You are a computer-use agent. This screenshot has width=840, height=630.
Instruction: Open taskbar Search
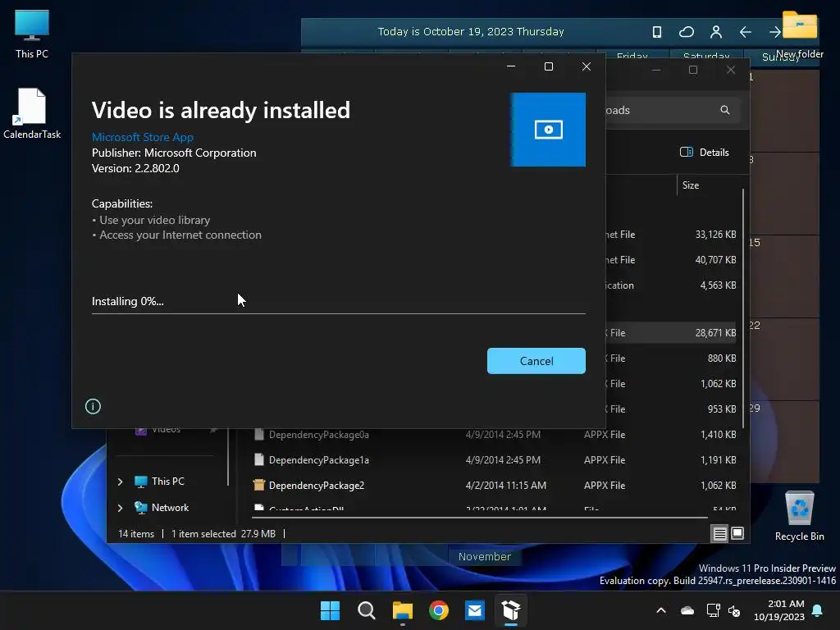367,610
